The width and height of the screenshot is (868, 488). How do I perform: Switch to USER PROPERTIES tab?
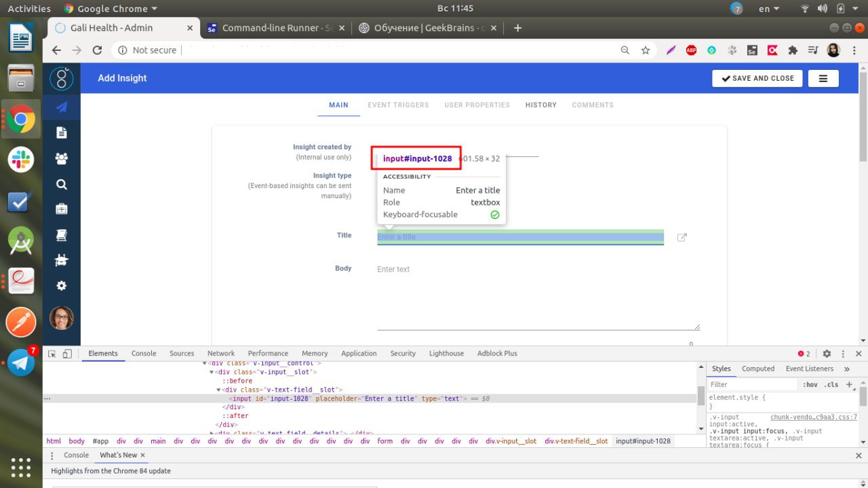point(477,105)
